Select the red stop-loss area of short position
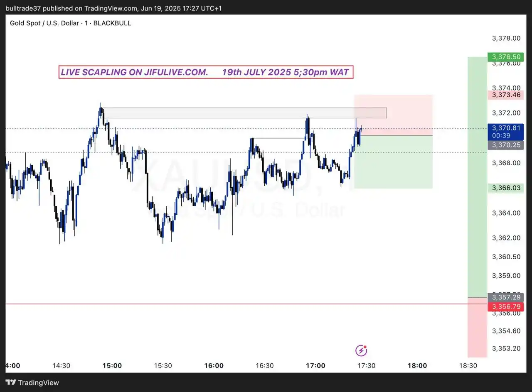Viewport: 532px width, 392px height. pyautogui.click(x=393, y=115)
